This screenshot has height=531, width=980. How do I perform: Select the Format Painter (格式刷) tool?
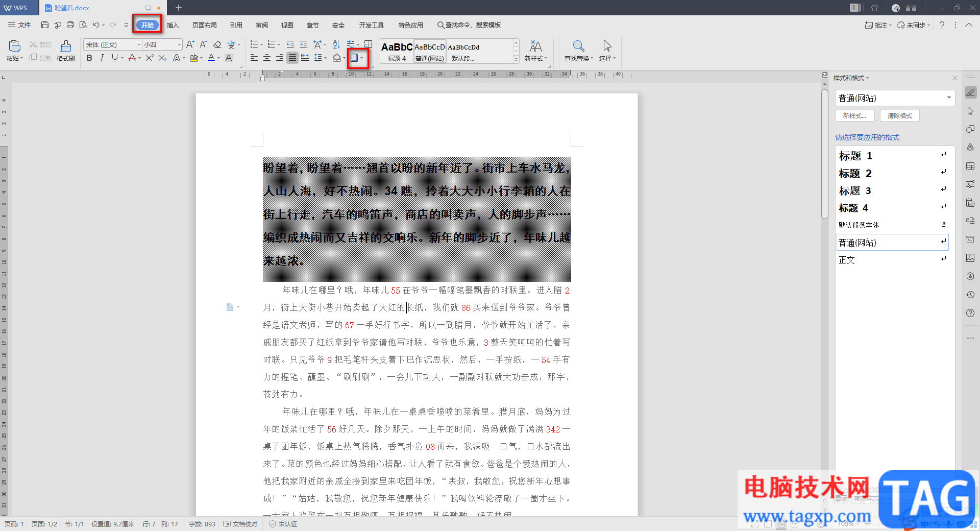point(65,51)
